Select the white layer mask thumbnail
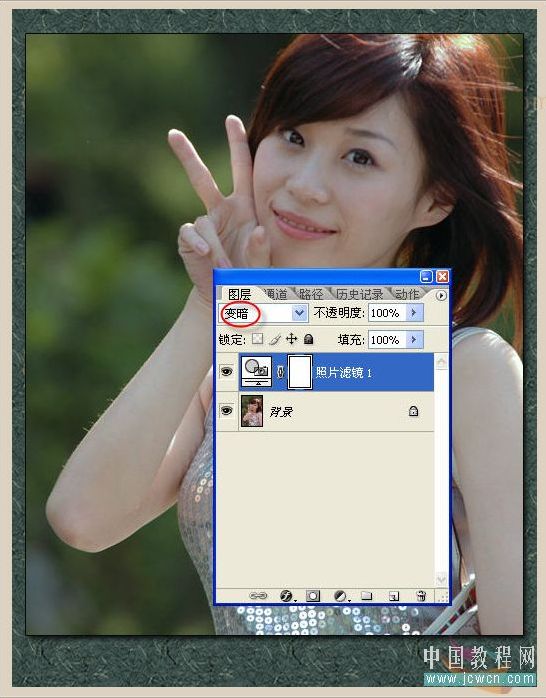Screen dimensions: 546x698 299,372
